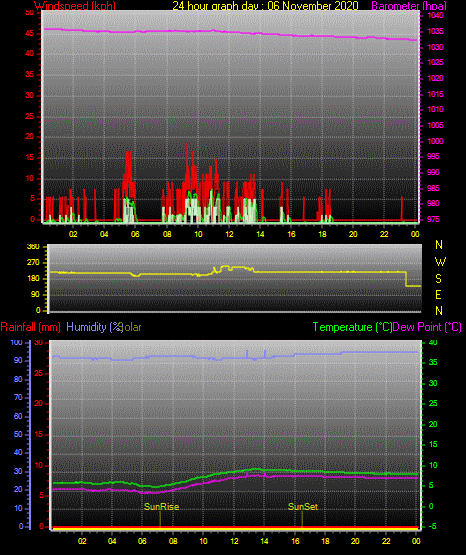Click the "Rainfall (mm)" legend label
The height and width of the screenshot is (555, 466).
tap(30, 327)
